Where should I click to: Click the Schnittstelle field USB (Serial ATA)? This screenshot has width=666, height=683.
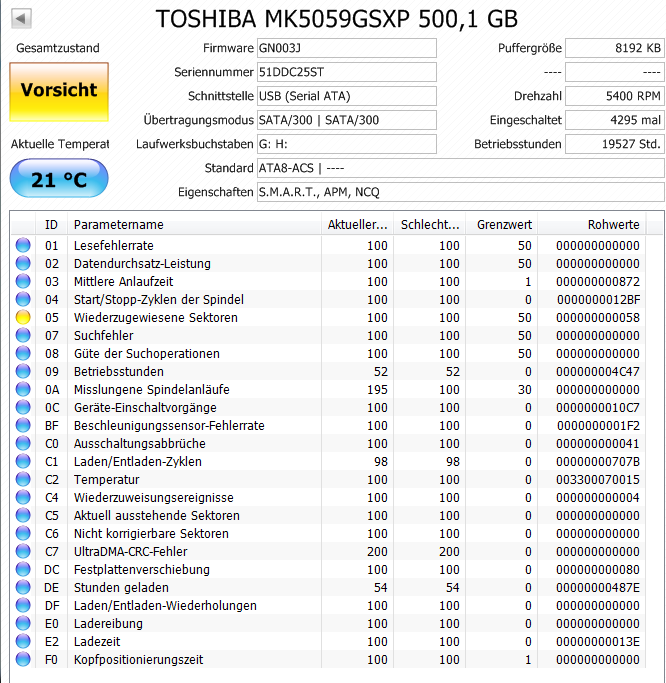click(x=347, y=96)
